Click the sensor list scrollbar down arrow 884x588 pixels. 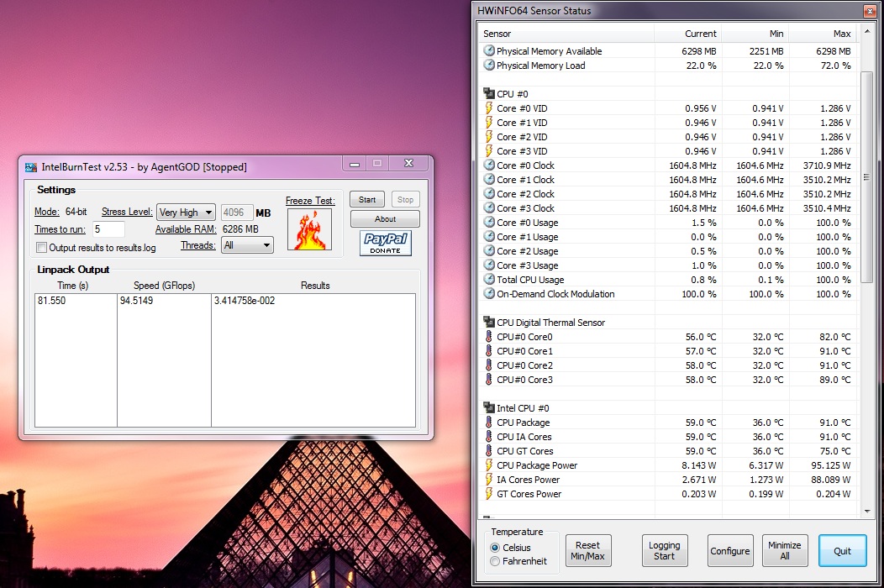[x=866, y=512]
